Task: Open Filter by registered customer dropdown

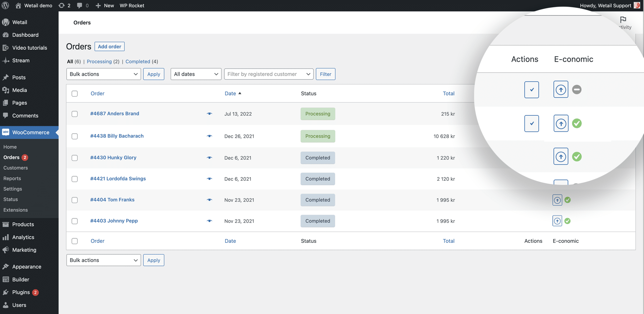Action: (269, 74)
